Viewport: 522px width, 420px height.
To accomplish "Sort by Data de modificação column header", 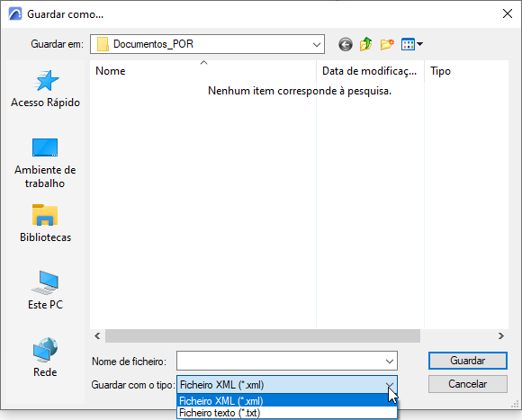I will point(370,71).
